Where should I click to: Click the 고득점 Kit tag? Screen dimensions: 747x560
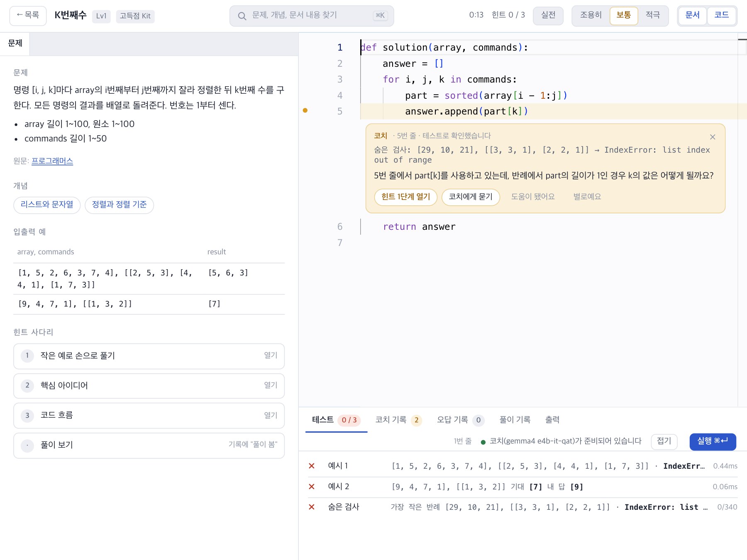coord(135,16)
